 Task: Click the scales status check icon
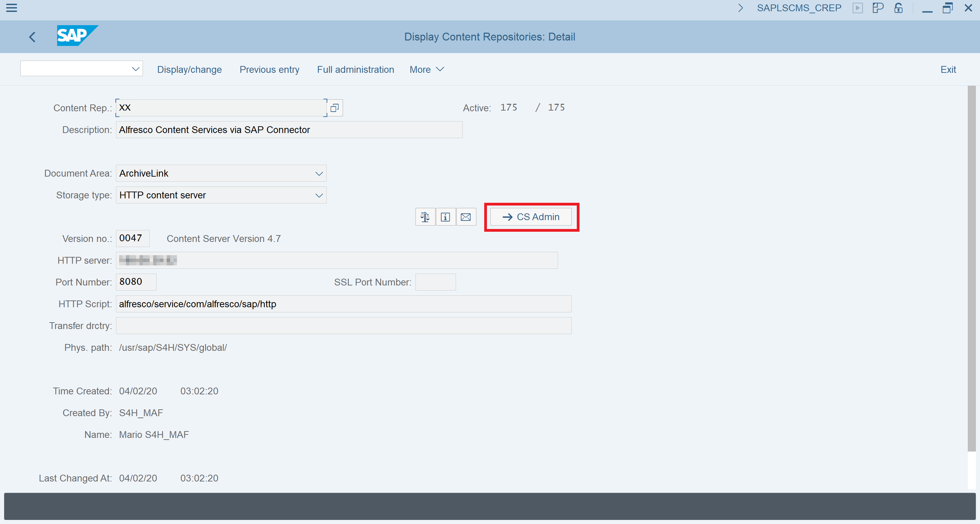coord(425,216)
